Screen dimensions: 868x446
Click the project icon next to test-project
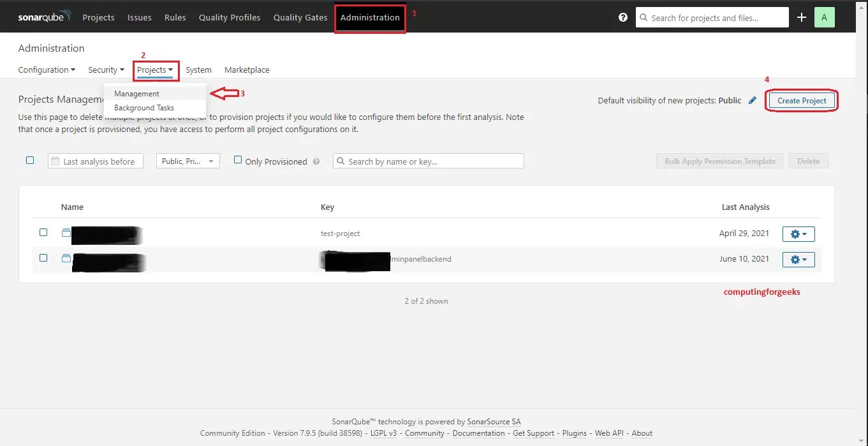(x=66, y=232)
